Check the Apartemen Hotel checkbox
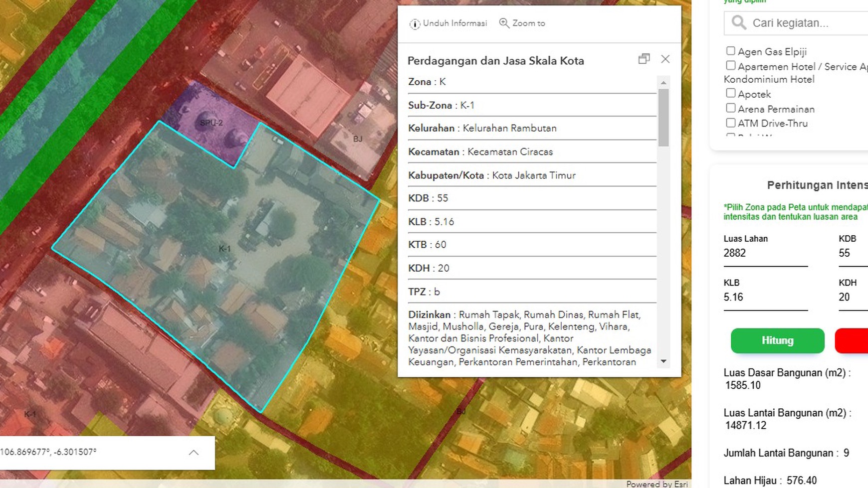 731,65
